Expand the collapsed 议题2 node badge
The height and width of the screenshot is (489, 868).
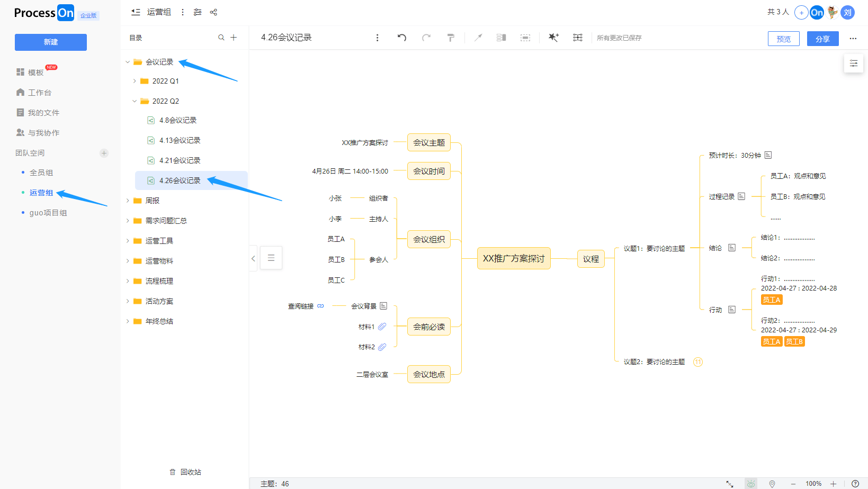(x=698, y=362)
